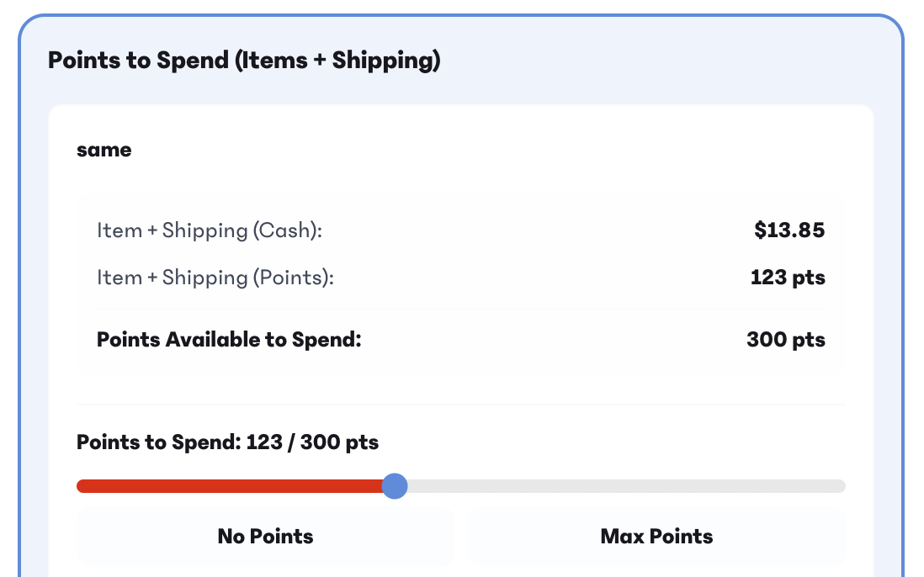Screen dimensions: 924x577
Task: Click the Points Available to Spend label
Action: pos(229,340)
